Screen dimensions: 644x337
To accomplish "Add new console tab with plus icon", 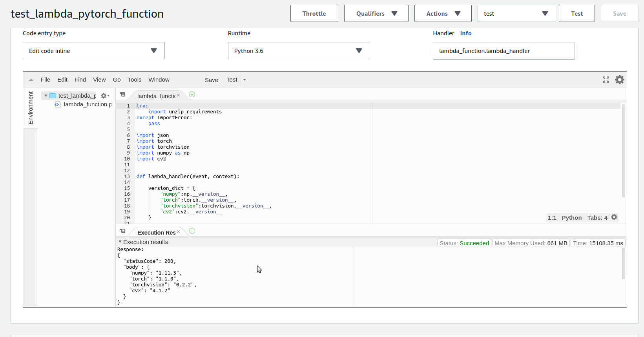I will click(192, 231).
